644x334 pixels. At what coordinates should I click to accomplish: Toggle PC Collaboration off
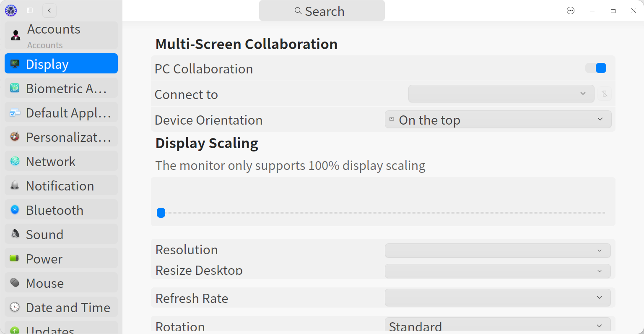click(x=596, y=68)
